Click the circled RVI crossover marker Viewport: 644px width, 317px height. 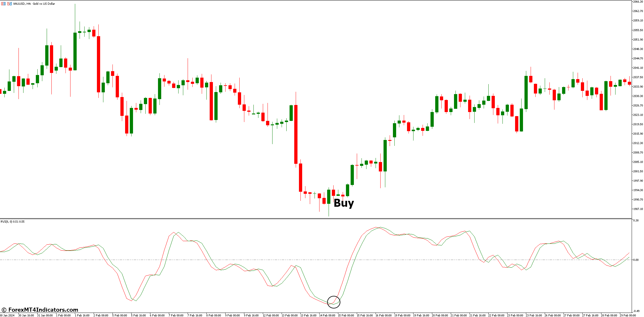click(x=334, y=302)
